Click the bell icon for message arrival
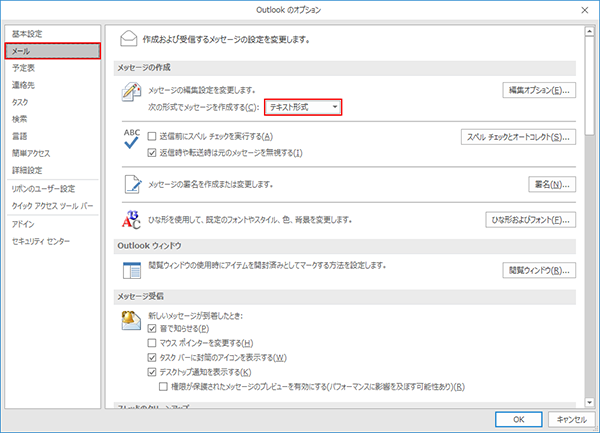Image resolution: width=600 pixels, height=433 pixels. click(130, 322)
